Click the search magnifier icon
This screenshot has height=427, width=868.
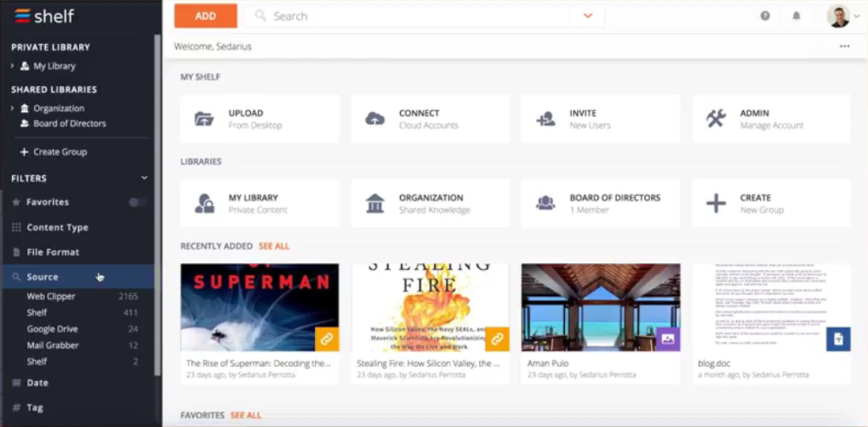(x=260, y=16)
